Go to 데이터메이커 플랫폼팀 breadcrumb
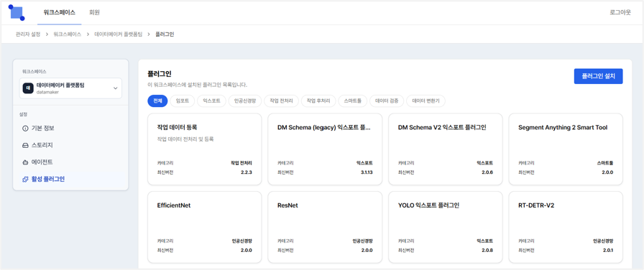This screenshot has height=270, width=644. 119,34
